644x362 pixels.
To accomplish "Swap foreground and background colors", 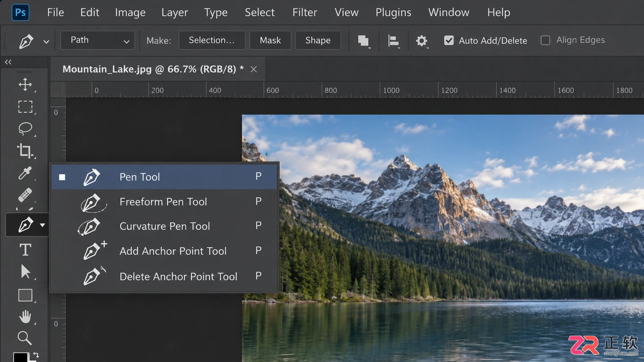I will [x=36, y=355].
